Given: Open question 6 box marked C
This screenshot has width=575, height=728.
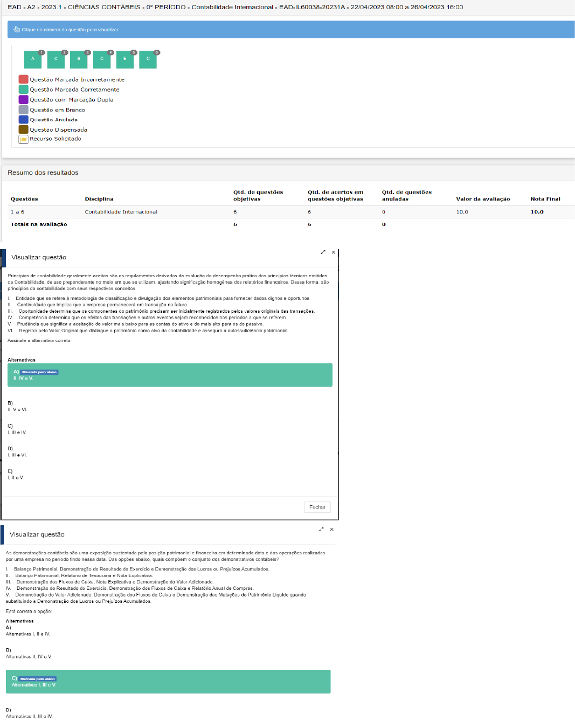Looking at the screenshot, I should point(148,59).
